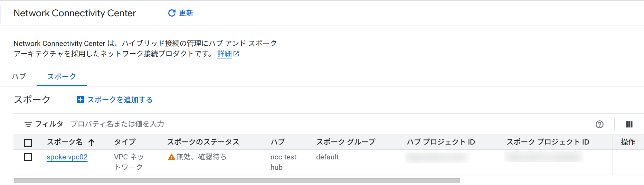Switch to the ハブ tab
The width and height of the screenshot is (644, 185).
point(19,76)
